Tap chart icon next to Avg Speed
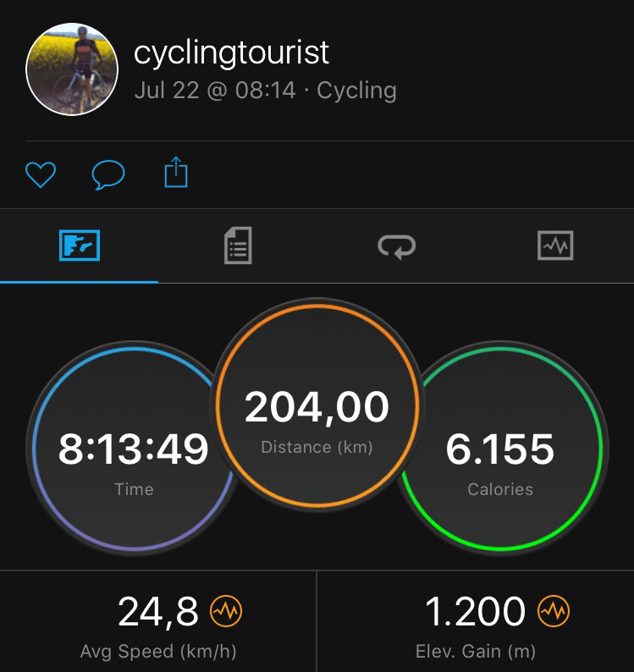634x672 pixels. click(x=227, y=610)
